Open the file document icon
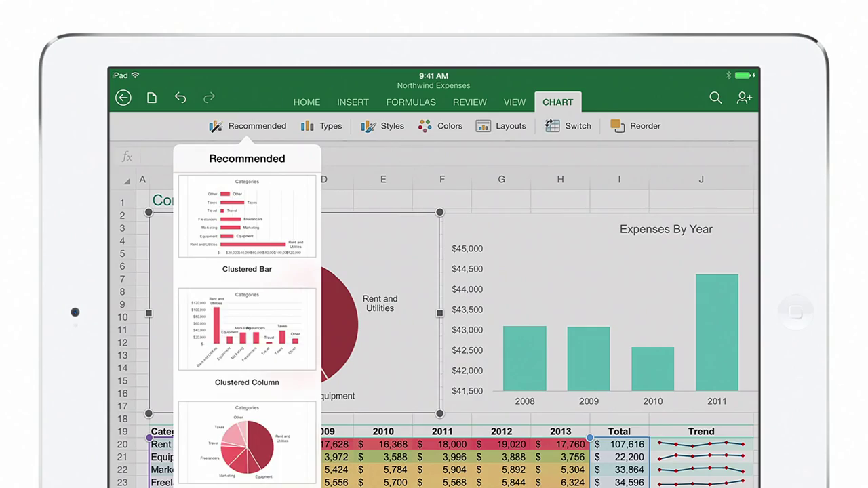The height and width of the screenshot is (488, 868). 152,98
